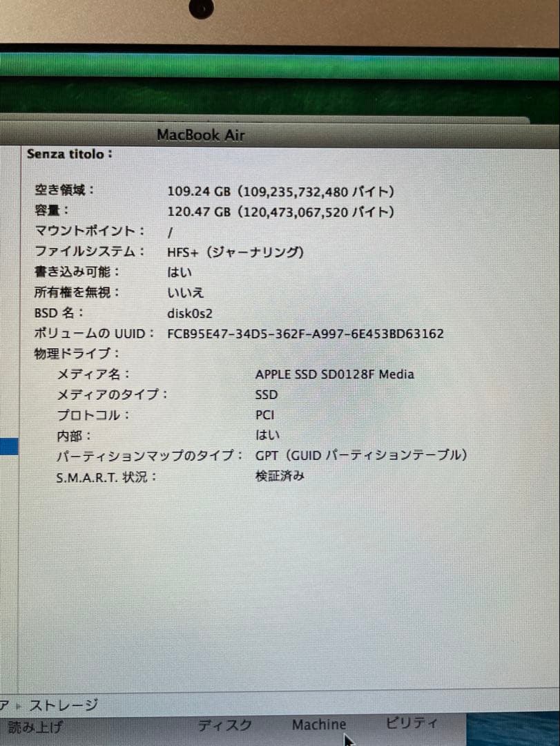The width and height of the screenshot is (560, 746).
Task: Select the APPLE SSD SD0128F Media name
Action: [334, 374]
